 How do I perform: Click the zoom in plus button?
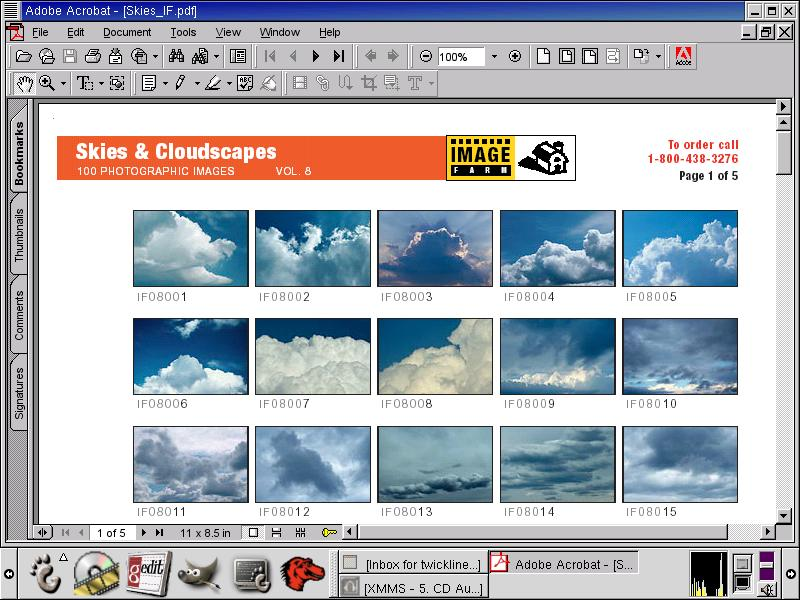tap(515, 56)
